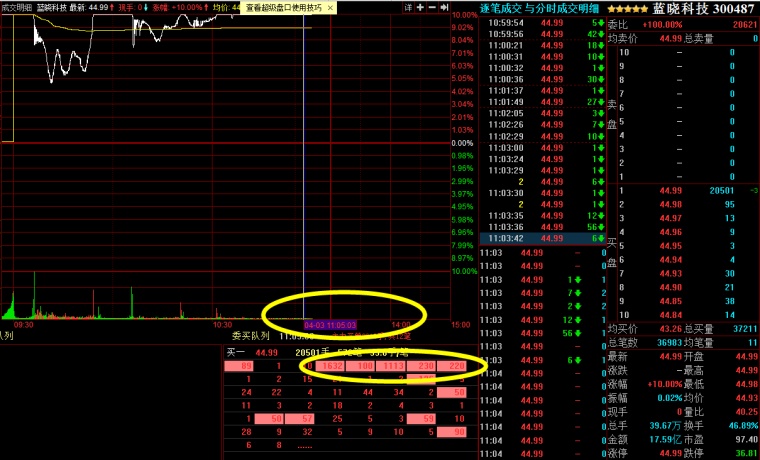
Task: Click the 1113 order in buy queue
Action: click(392, 366)
